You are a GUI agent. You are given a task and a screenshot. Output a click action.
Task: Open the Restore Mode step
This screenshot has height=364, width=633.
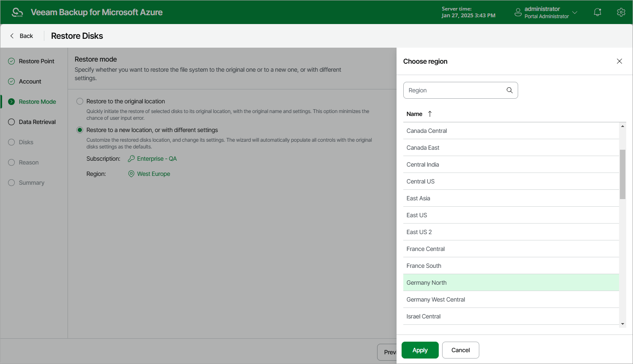point(38,102)
